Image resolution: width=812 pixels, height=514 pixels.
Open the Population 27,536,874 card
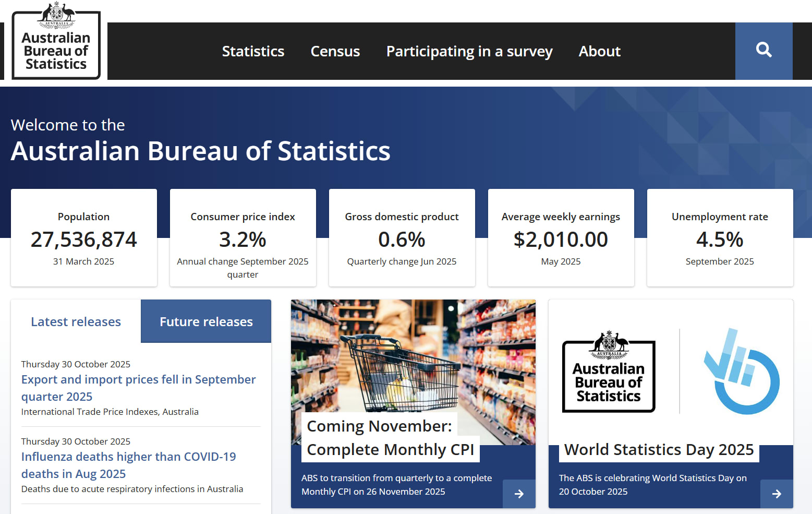84,237
